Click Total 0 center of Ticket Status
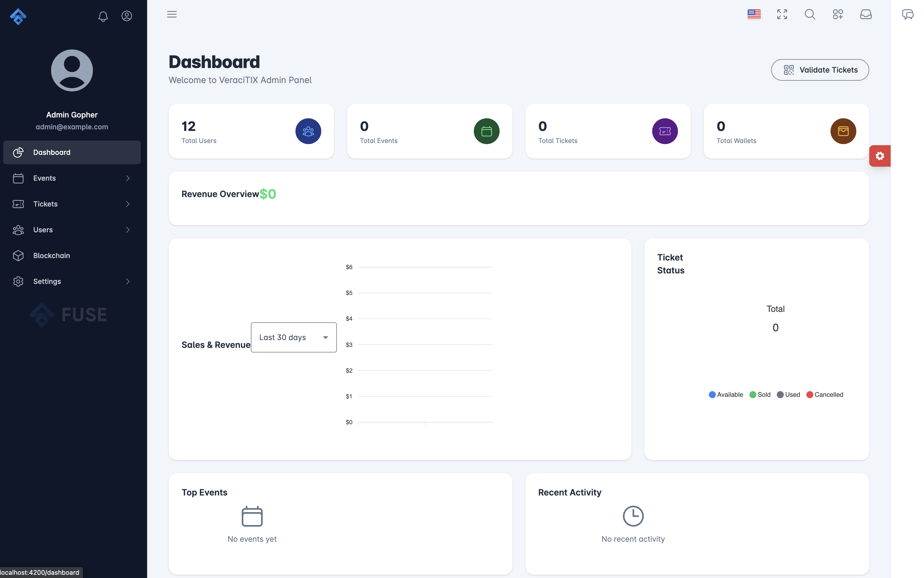 pos(775,318)
